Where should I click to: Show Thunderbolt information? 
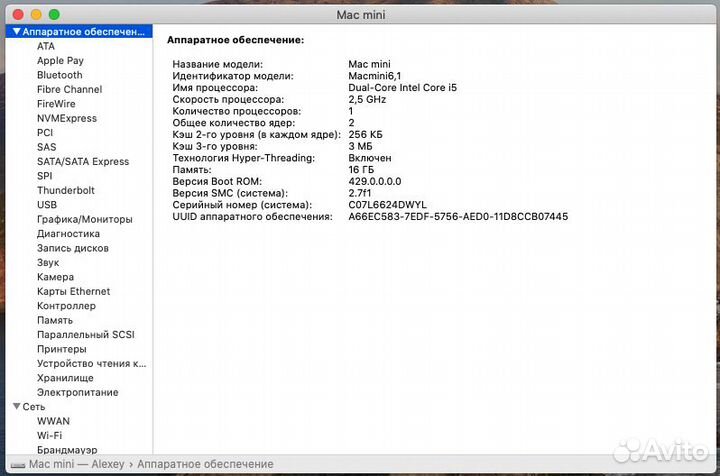66,190
